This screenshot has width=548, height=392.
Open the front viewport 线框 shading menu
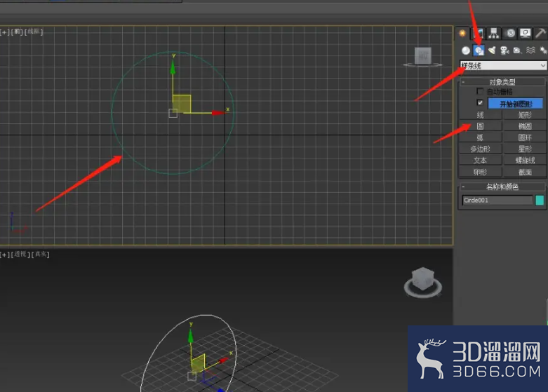click(34, 32)
